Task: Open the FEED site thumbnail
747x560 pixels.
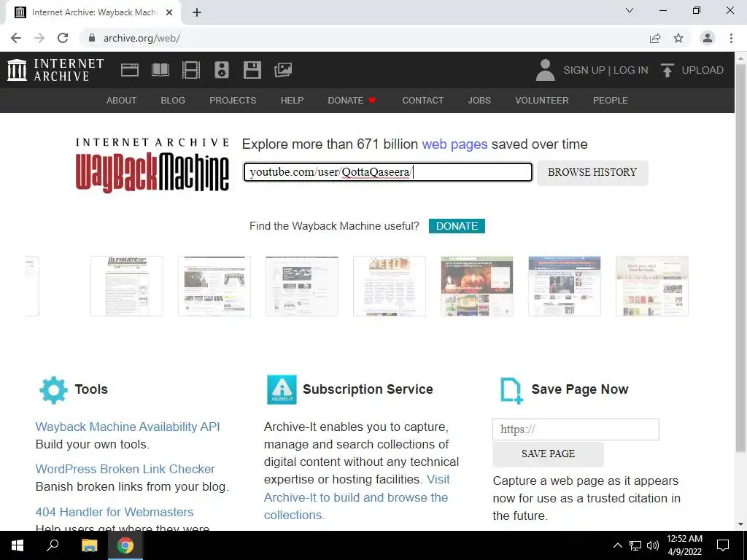Action: tap(390, 286)
